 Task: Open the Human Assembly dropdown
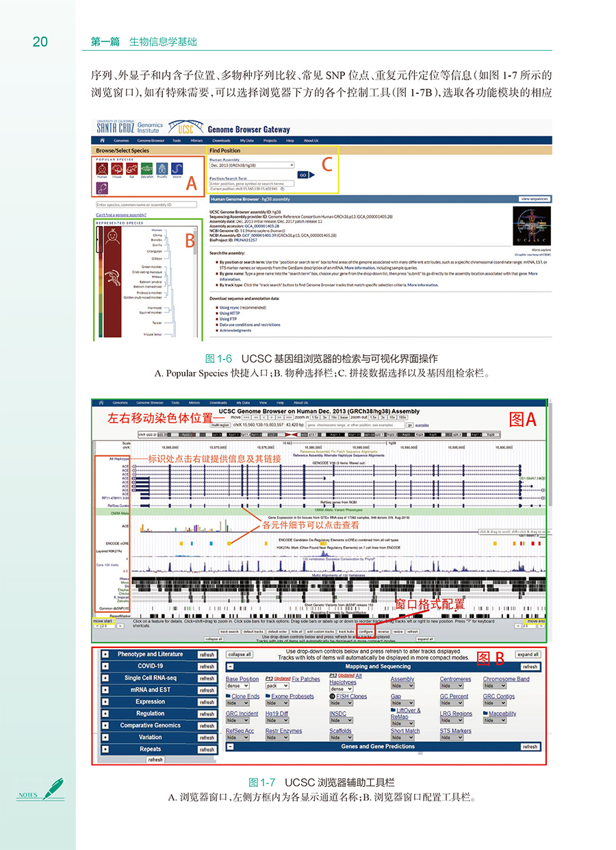tap(251, 165)
